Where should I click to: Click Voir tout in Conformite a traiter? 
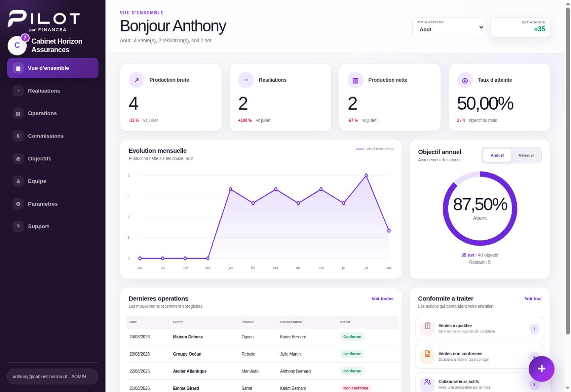coord(533,299)
